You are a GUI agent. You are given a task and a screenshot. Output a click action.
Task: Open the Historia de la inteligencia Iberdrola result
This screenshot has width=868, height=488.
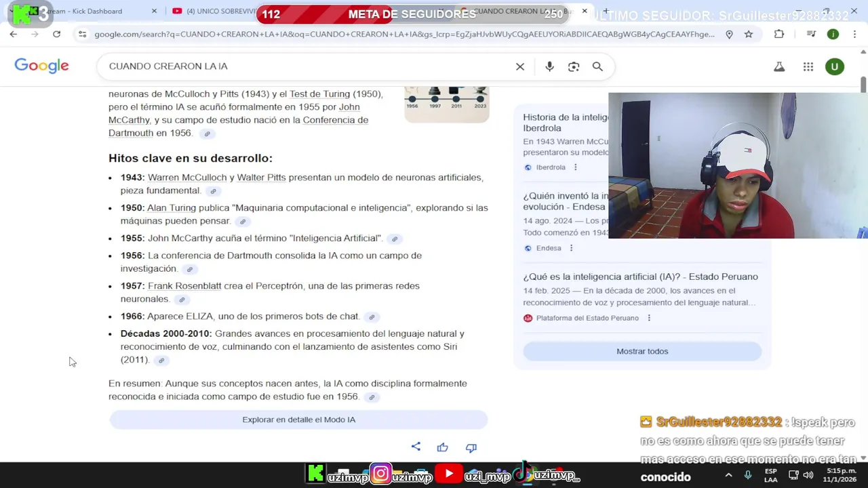566,122
